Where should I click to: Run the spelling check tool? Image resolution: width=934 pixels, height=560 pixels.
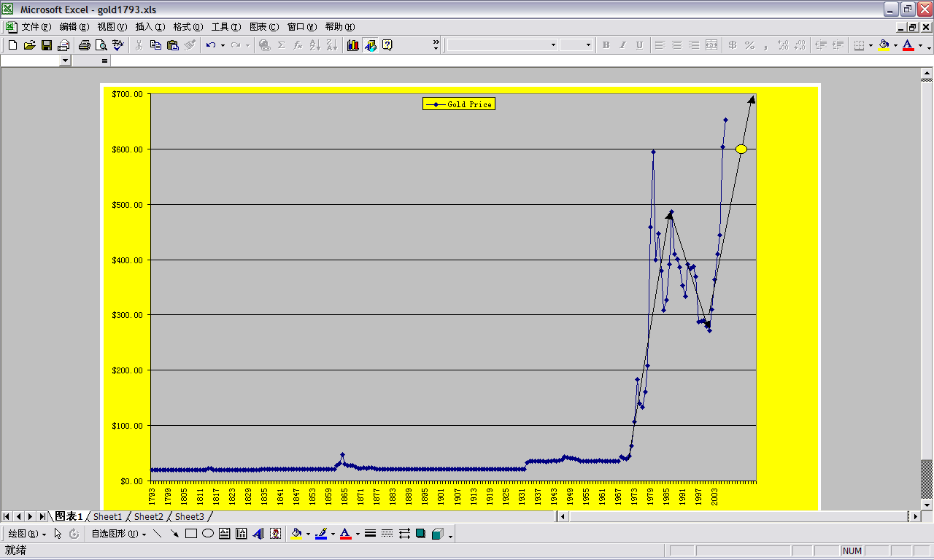[x=118, y=44]
